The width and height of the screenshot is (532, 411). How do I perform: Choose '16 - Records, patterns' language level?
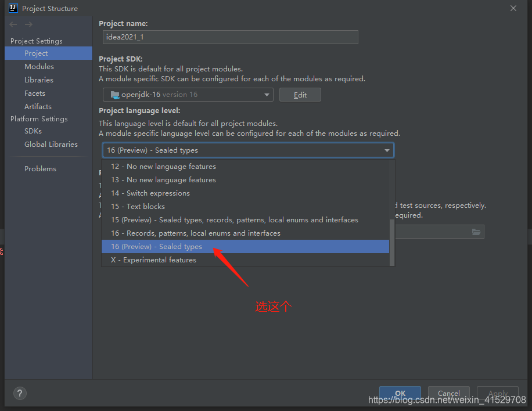[x=245, y=233]
